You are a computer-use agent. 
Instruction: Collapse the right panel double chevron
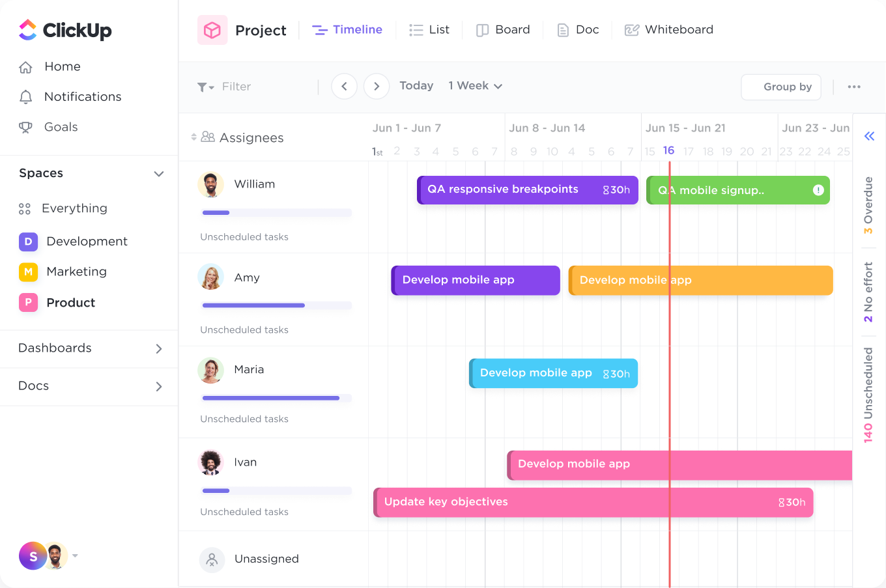(x=869, y=136)
